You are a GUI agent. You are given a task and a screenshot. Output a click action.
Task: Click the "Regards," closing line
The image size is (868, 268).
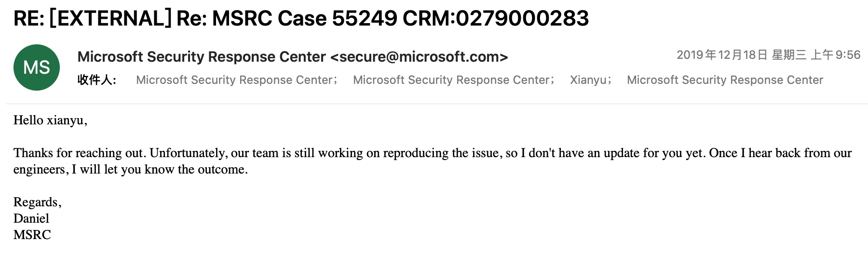tap(37, 202)
